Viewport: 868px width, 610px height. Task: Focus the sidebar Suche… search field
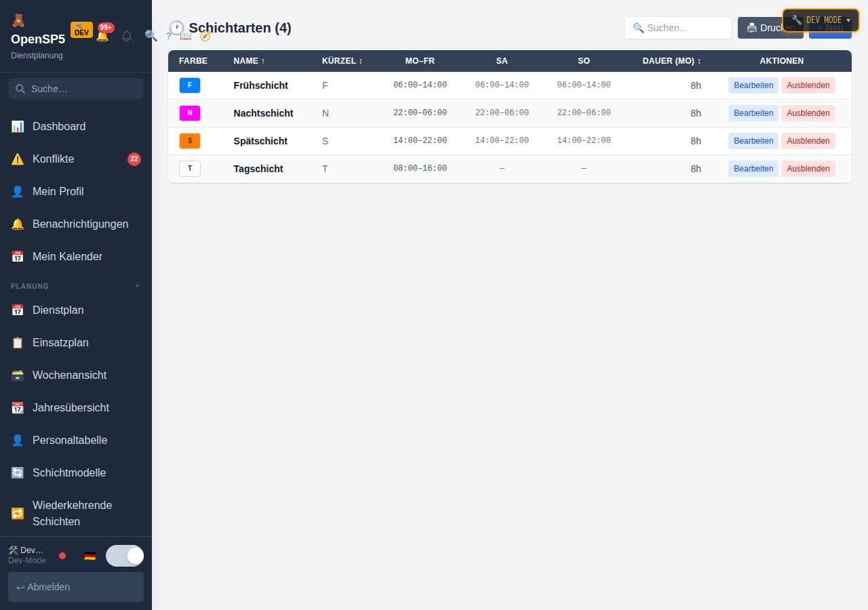76,89
